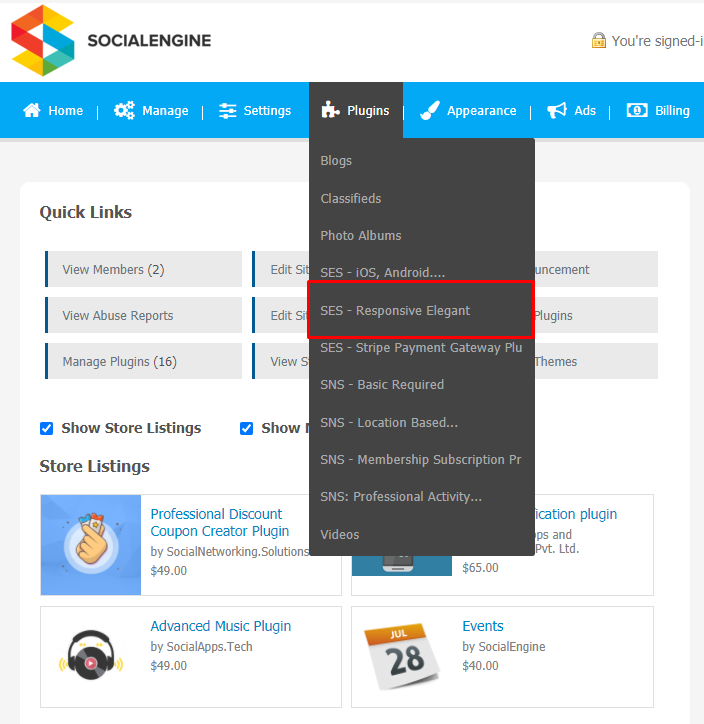Click the Manage gears icon
The height and width of the screenshot is (724, 704).
click(x=124, y=110)
